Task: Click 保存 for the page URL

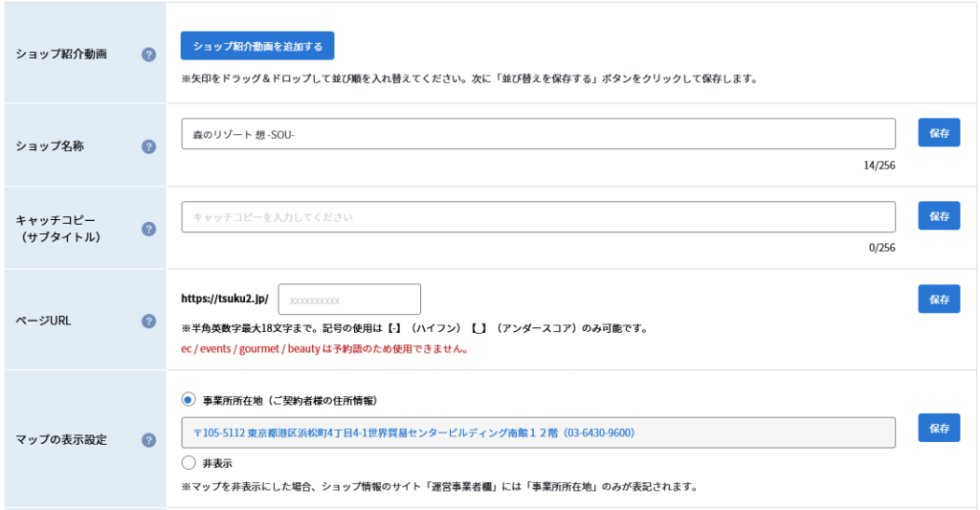Action: point(939,299)
